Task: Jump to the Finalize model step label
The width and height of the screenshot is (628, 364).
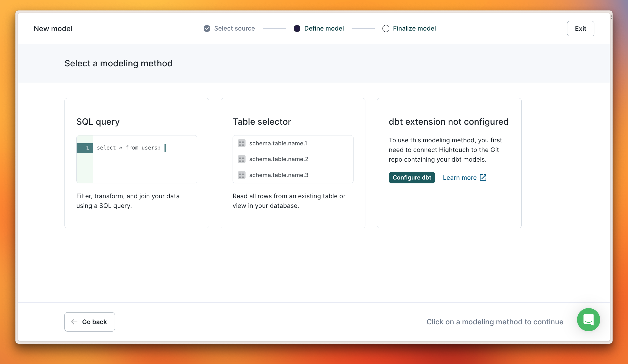Action: (x=414, y=29)
